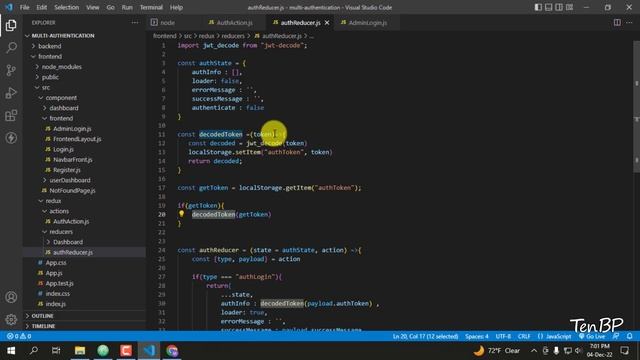Open the Edit menu
The height and width of the screenshot is (360, 640).
[x=42, y=7]
